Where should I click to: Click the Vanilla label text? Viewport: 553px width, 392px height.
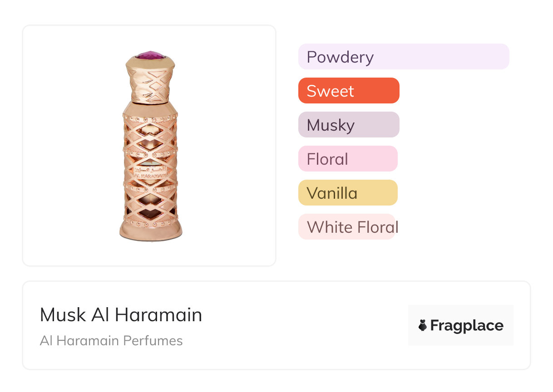pyautogui.click(x=332, y=193)
